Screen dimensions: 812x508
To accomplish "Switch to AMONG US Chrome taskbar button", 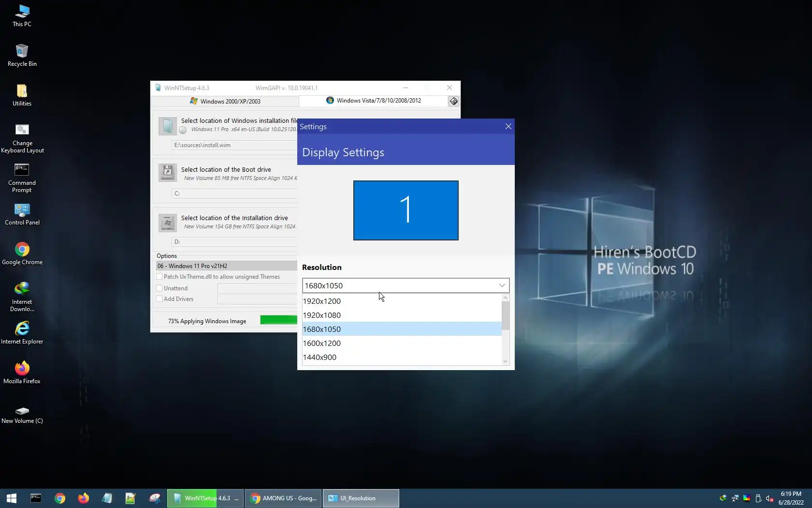I will [284, 498].
